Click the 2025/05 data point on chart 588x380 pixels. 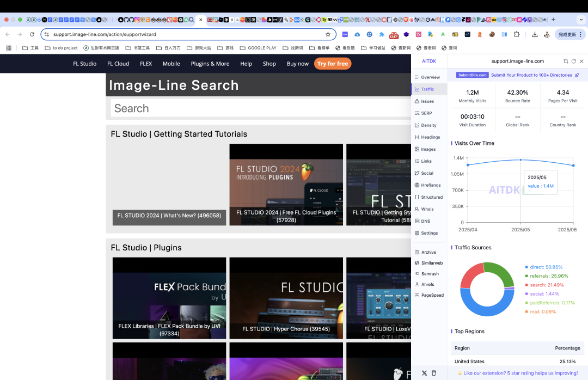(520, 160)
